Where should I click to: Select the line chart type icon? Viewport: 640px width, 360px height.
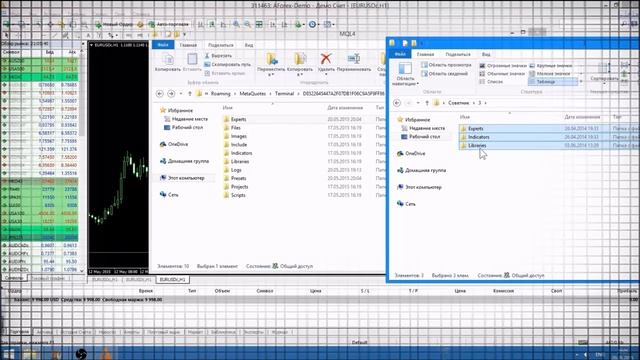coord(223,24)
